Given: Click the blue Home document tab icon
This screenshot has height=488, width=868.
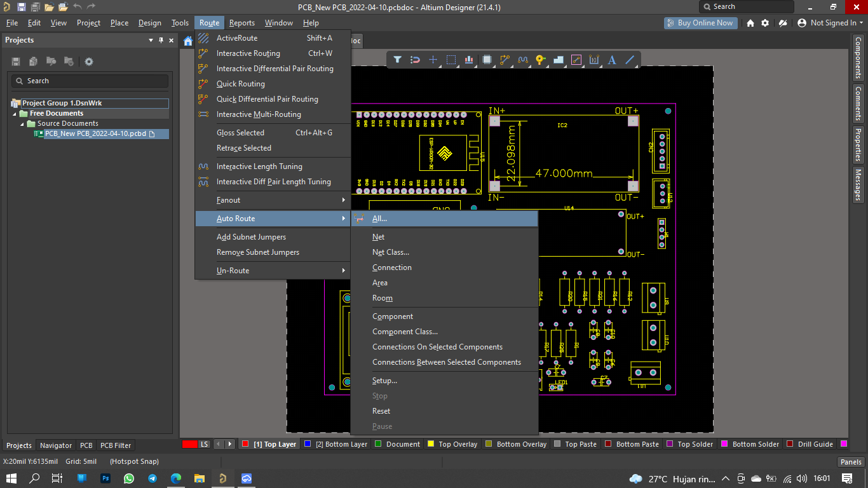Looking at the screenshot, I should (x=188, y=41).
